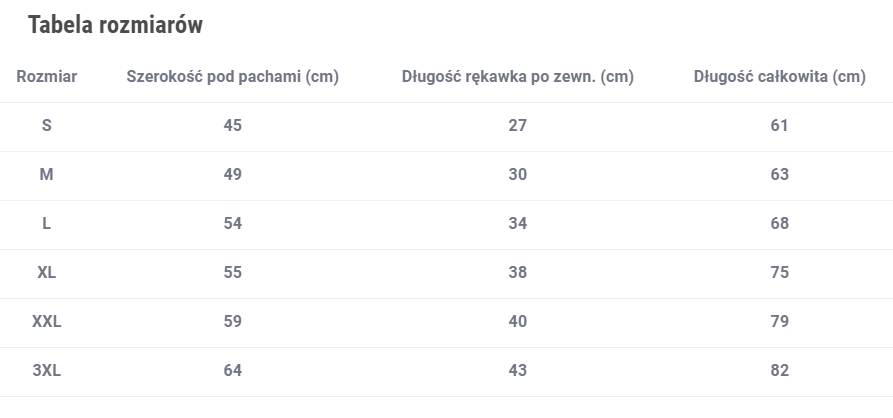The width and height of the screenshot is (893, 418).
Task: Select total length value 68 for L
Action: [779, 224]
